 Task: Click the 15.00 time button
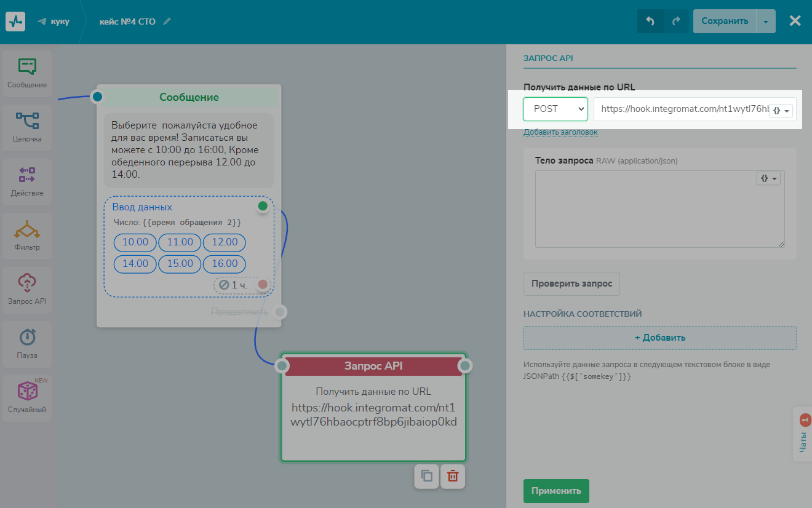tap(180, 264)
